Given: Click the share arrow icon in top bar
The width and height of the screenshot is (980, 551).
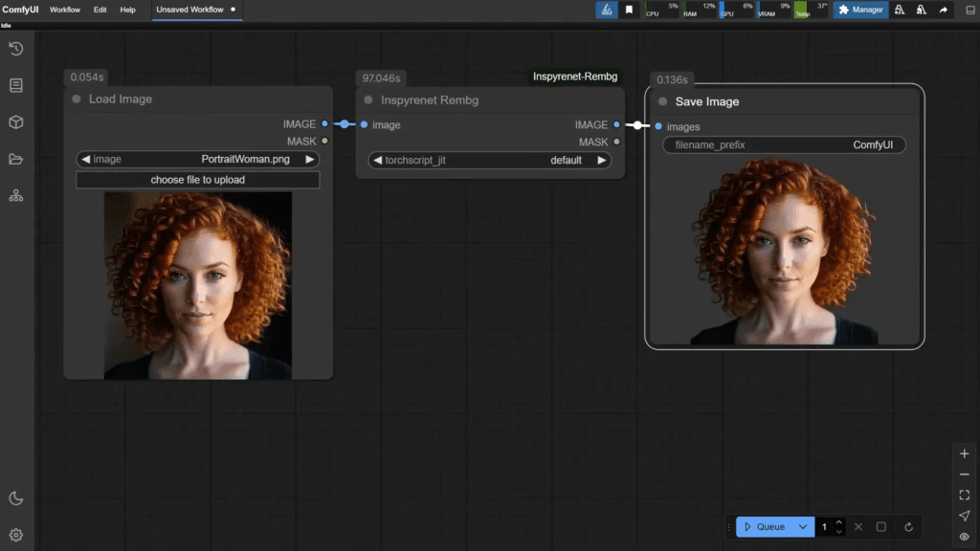Looking at the screenshot, I should [x=943, y=10].
